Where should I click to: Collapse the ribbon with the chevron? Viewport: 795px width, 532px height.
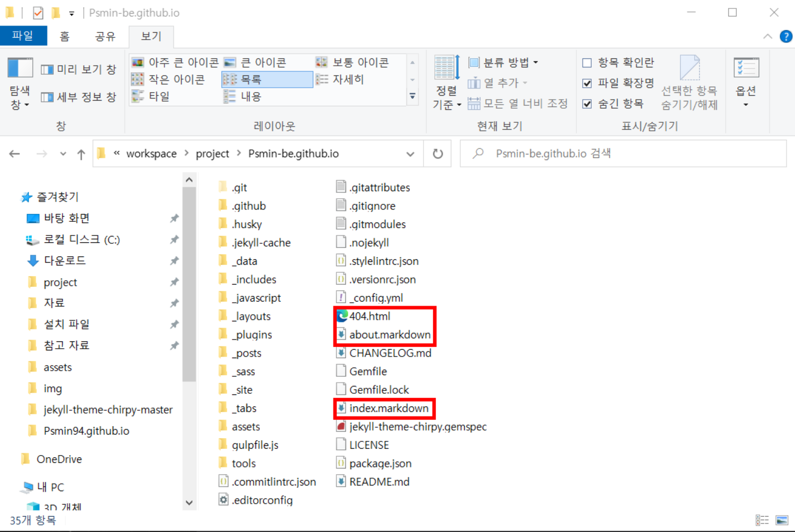click(767, 36)
